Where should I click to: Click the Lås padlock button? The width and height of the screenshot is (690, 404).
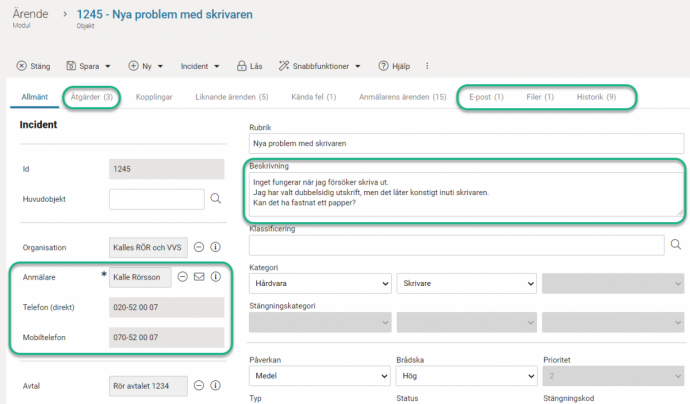pos(250,66)
